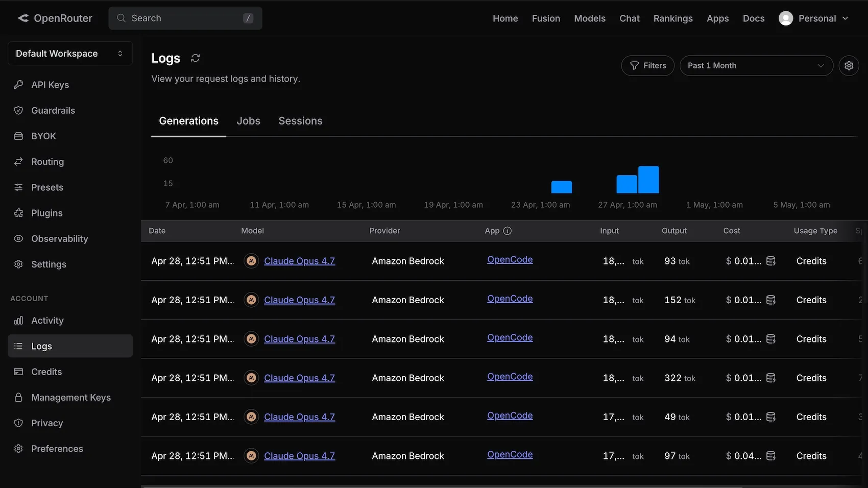Click the Anthropic model icon in the 93 tok row

[x=251, y=261]
